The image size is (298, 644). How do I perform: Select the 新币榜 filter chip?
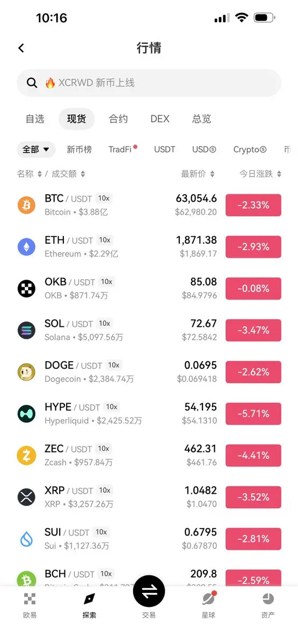(79, 149)
